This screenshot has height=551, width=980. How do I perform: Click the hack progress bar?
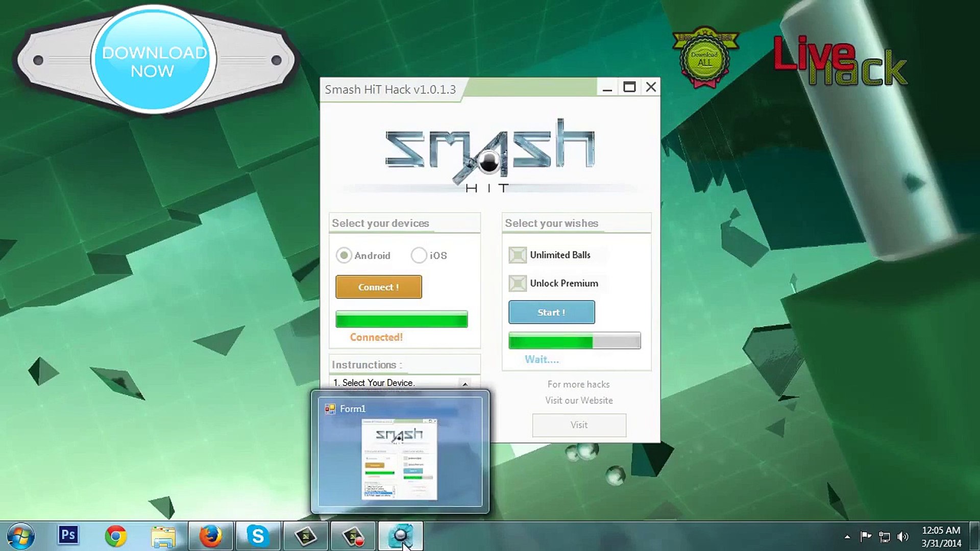pyautogui.click(x=574, y=340)
